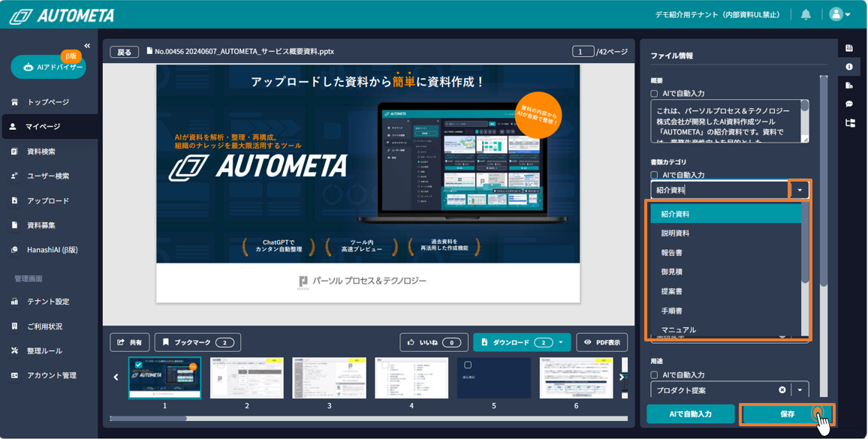Select slide thumbnail 5
This screenshot has height=439, width=868.
click(494, 378)
